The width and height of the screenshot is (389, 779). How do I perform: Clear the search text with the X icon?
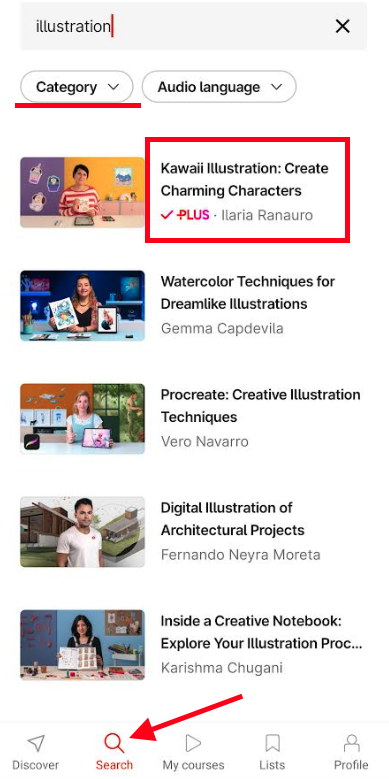[343, 26]
